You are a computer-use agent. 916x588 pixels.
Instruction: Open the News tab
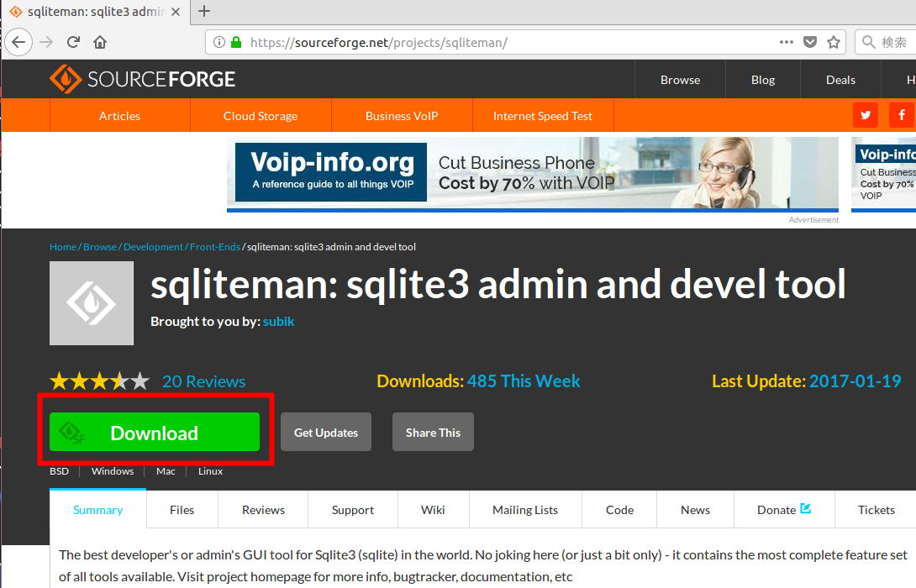(695, 510)
